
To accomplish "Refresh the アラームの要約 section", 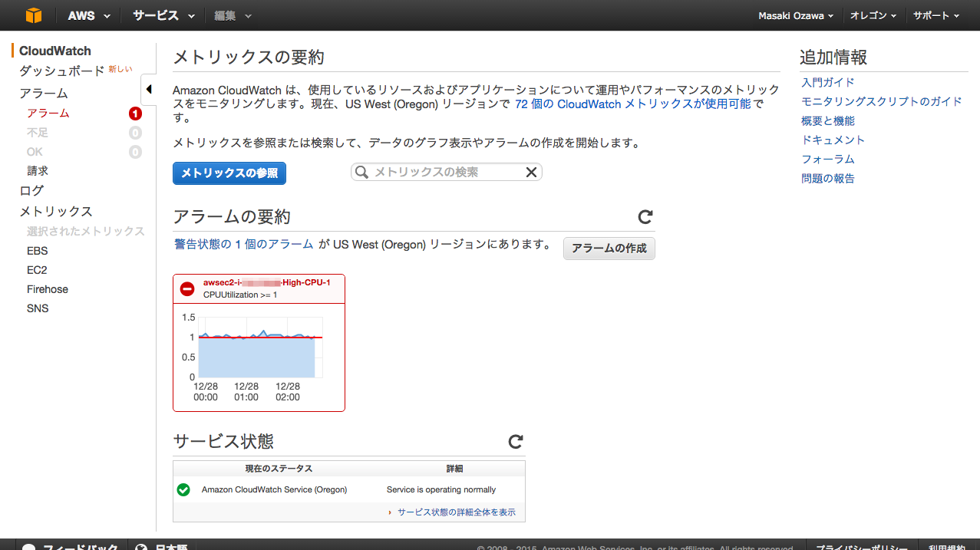I will tap(645, 217).
